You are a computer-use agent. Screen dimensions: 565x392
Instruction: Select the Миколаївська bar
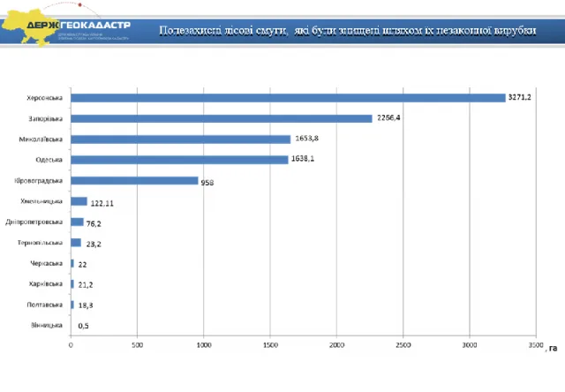pyautogui.click(x=180, y=139)
